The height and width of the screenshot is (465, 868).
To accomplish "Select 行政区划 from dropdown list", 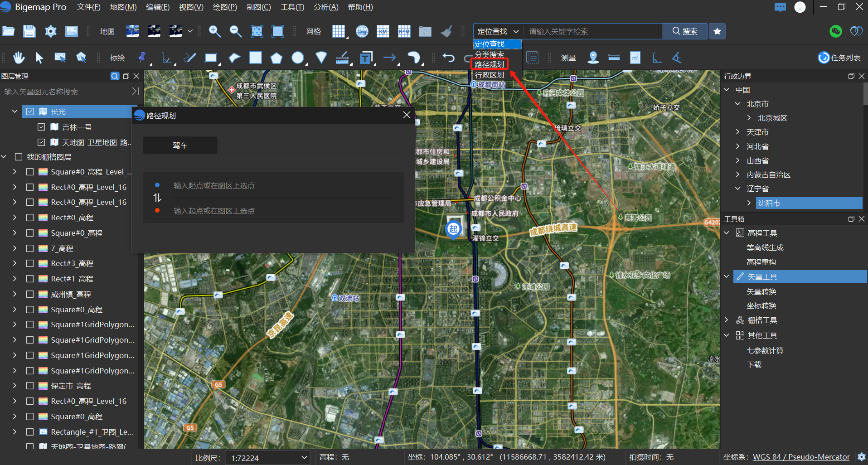I will click(490, 75).
